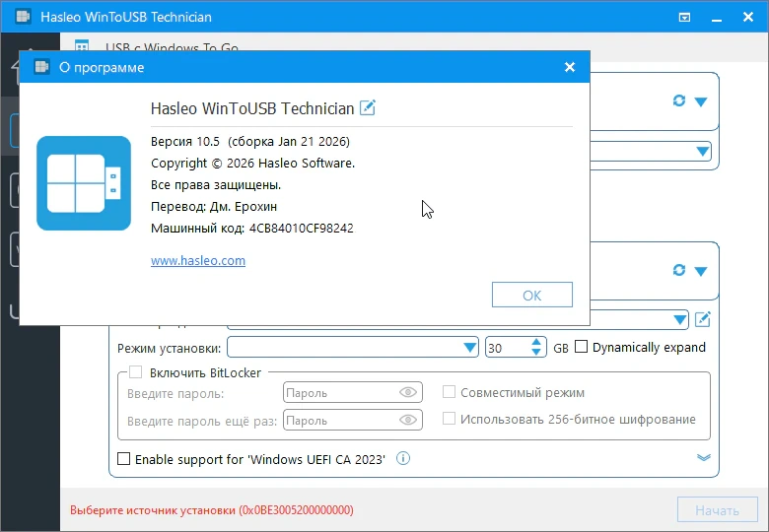
Task: Toggle Enable support for 'Windows UEFI CA 2023'
Action: [x=124, y=458]
